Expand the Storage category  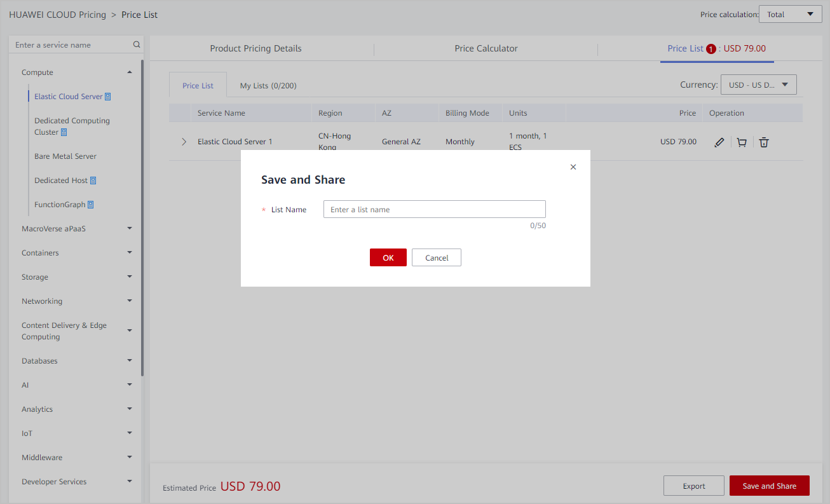click(x=130, y=277)
